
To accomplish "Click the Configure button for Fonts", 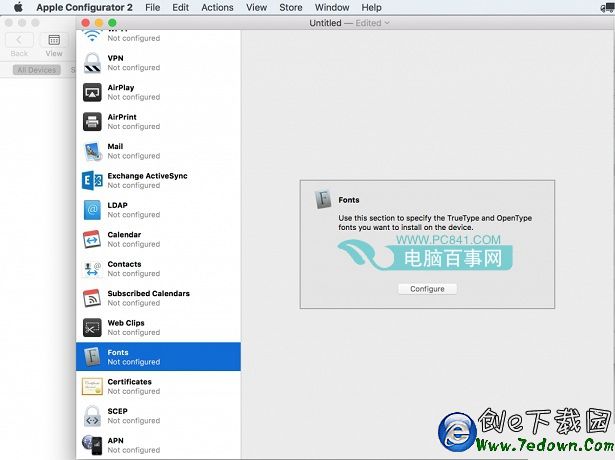I will point(427,289).
